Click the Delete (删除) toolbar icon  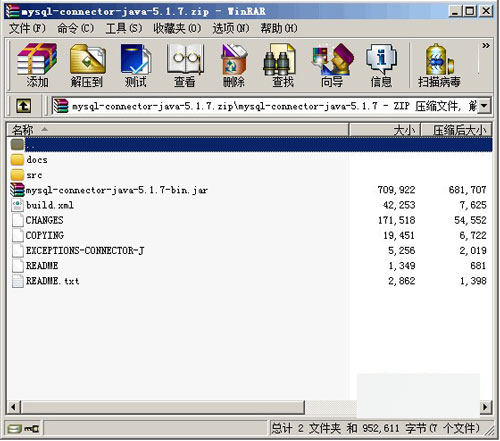coord(234,65)
